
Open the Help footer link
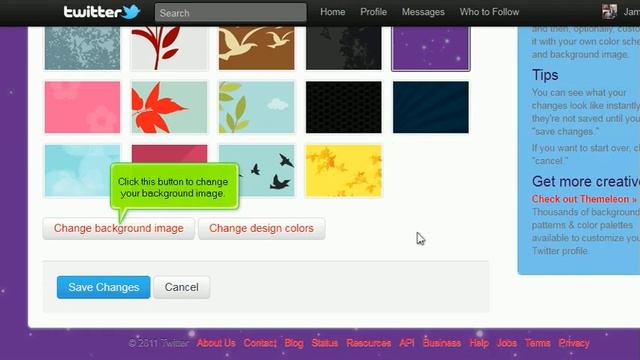(x=479, y=343)
